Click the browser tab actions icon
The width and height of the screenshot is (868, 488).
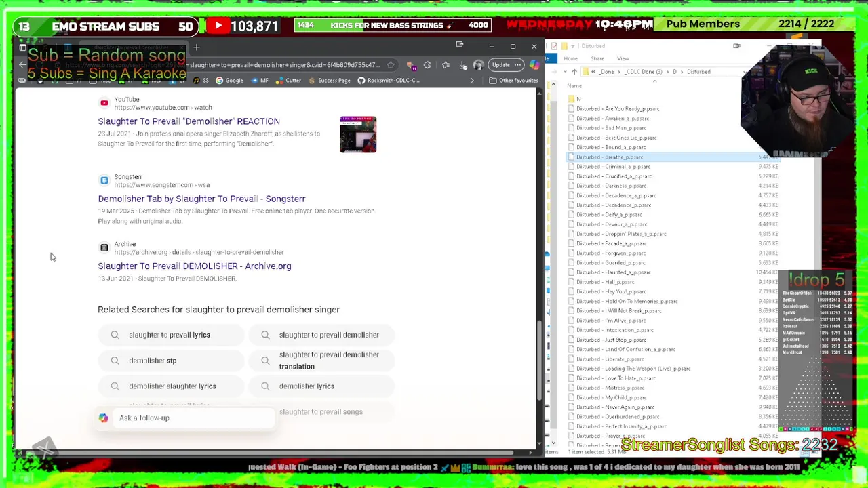tap(22, 47)
